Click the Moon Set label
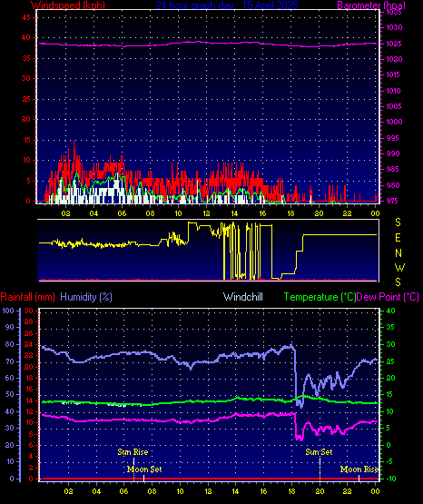Viewport: 423px width, 504px height. tap(144, 469)
